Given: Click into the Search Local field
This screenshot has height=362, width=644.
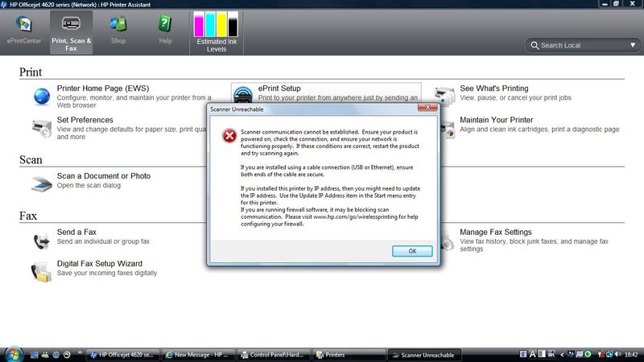Looking at the screenshot, I should point(583,45).
